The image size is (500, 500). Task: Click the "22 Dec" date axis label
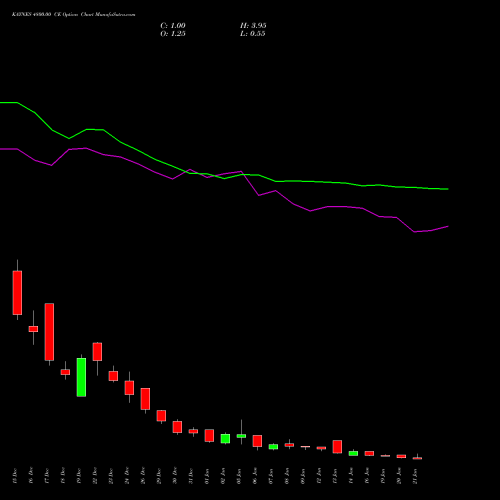pos(95,476)
